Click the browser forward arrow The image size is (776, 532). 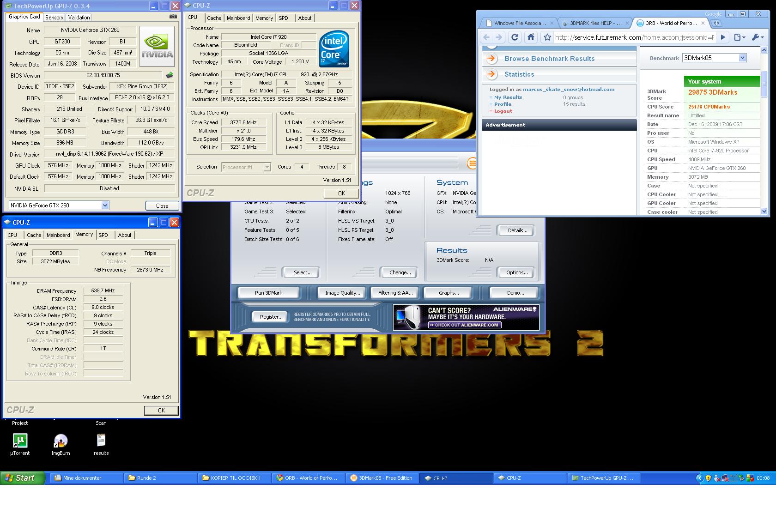click(498, 37)
